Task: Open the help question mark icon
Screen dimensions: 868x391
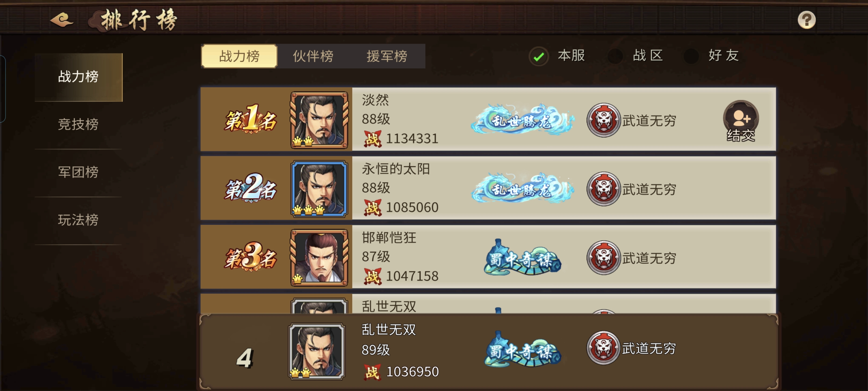Action: pyautogui.click(x=806, y=20)
